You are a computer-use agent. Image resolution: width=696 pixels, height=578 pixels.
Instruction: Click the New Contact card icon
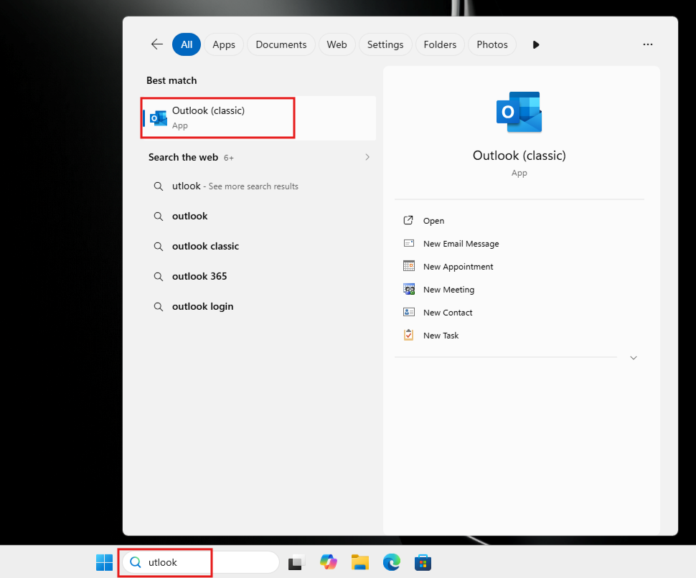tap(408, 312)
